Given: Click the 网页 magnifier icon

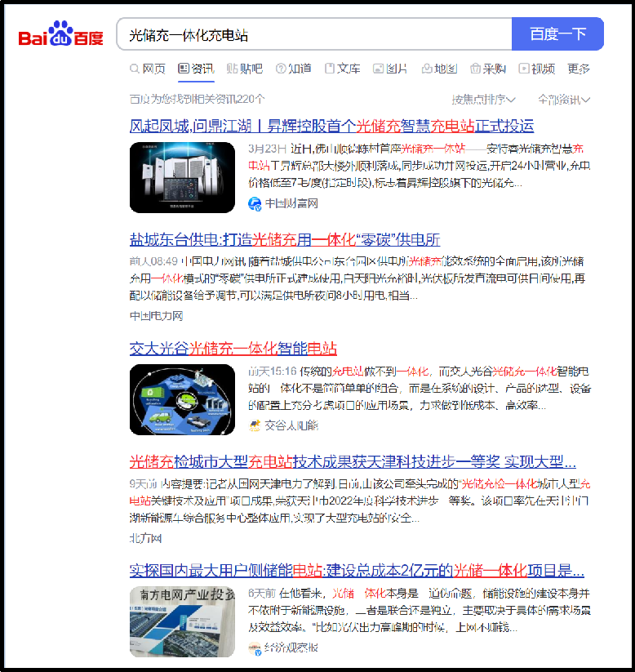Looking at the screenshot, I should pyautogui.click(x=135, y=69).
